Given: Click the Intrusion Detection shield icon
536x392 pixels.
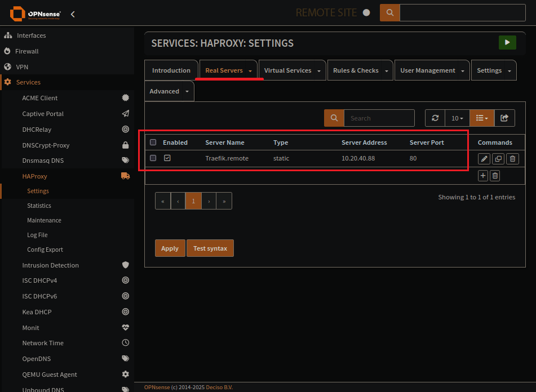Looking at the screenshot, I should pyautogui.click(x=126, y=265).
